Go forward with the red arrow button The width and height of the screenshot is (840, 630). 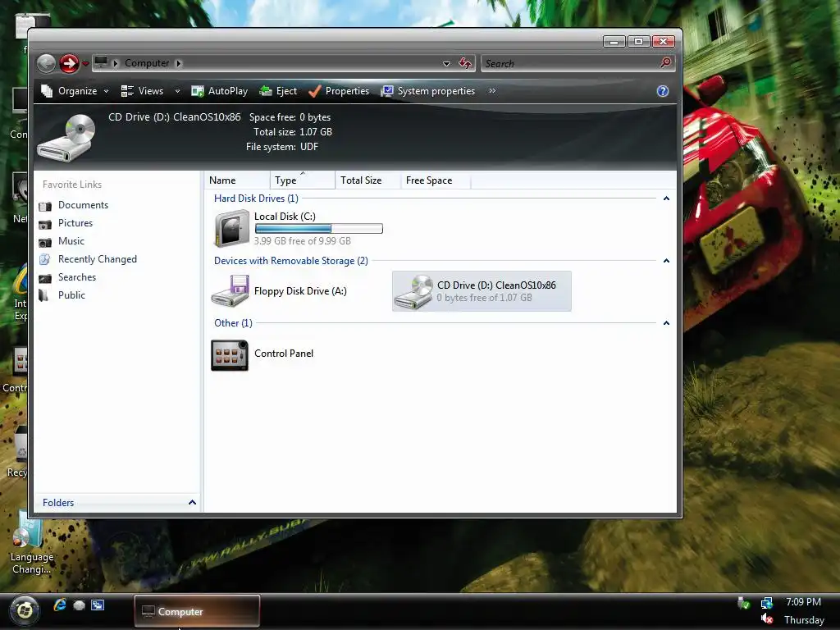click(x=69, y=64)
